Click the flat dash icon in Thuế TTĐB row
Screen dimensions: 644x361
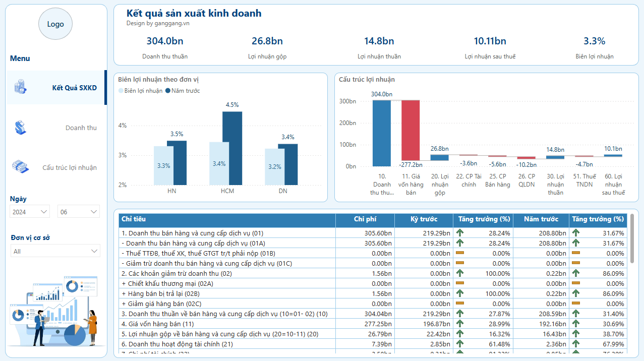pyautogui.click(x=459, y=253)
